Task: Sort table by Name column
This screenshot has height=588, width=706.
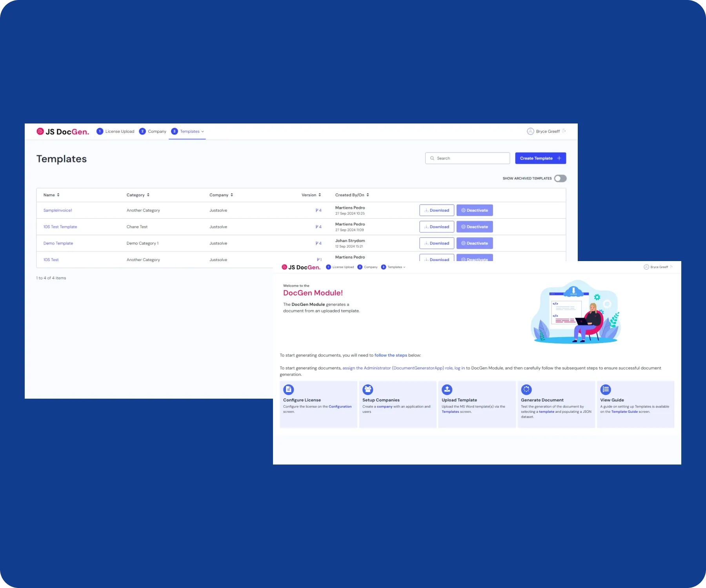Action: point(51,195)
